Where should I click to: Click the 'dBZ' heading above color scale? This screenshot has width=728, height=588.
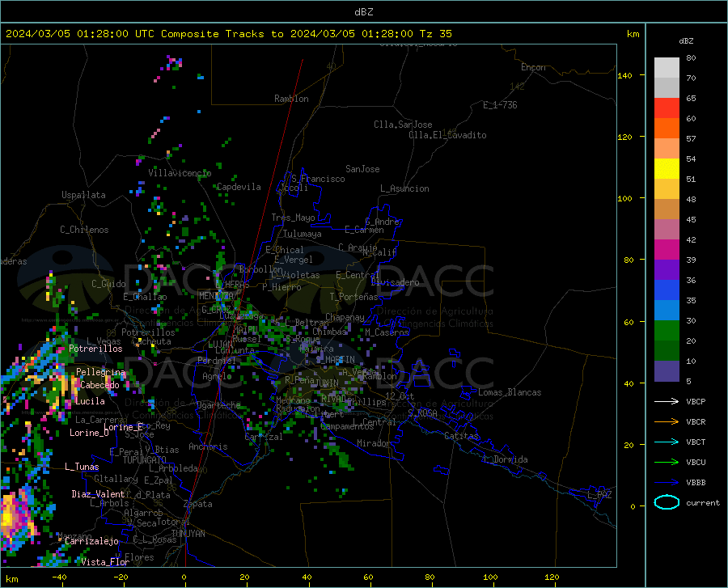(x=686, y=40)
